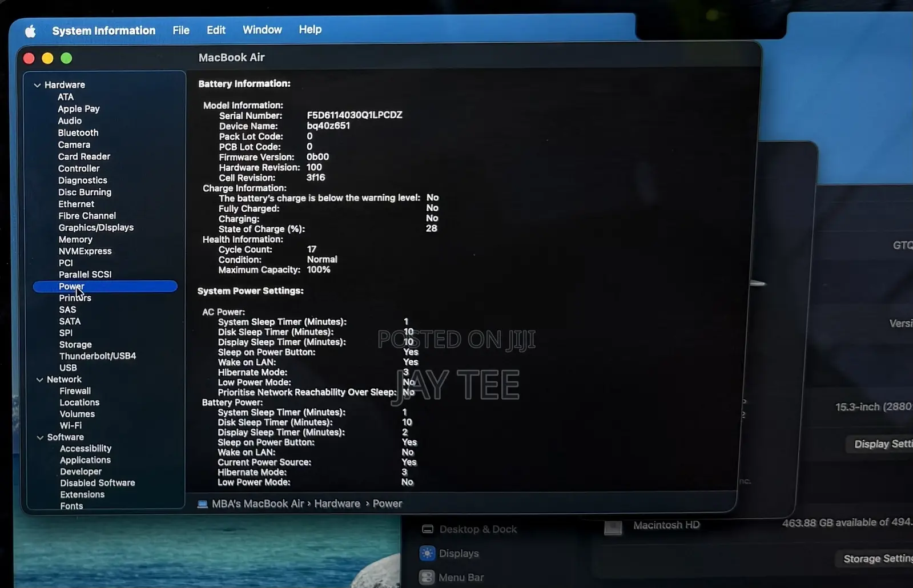Open the Apple menu
913x588 pixels.
(x=30, y=31)
